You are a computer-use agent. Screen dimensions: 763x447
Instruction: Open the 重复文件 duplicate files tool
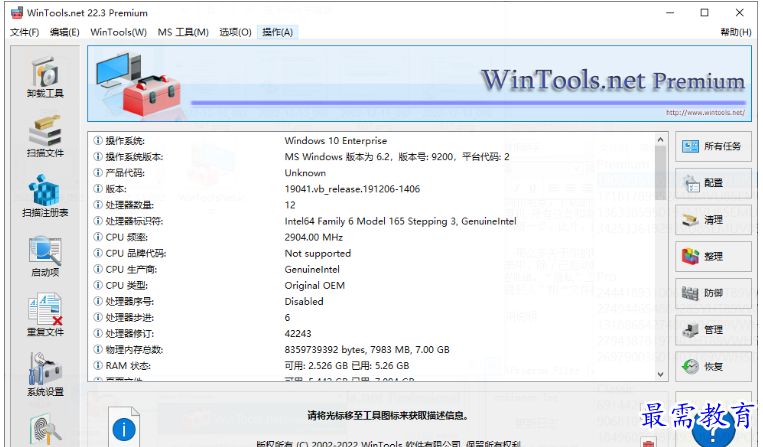point(45,316)
